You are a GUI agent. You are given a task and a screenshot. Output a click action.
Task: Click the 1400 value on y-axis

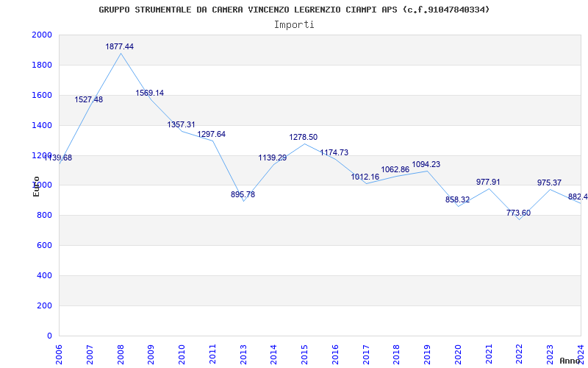click(42, 125)
